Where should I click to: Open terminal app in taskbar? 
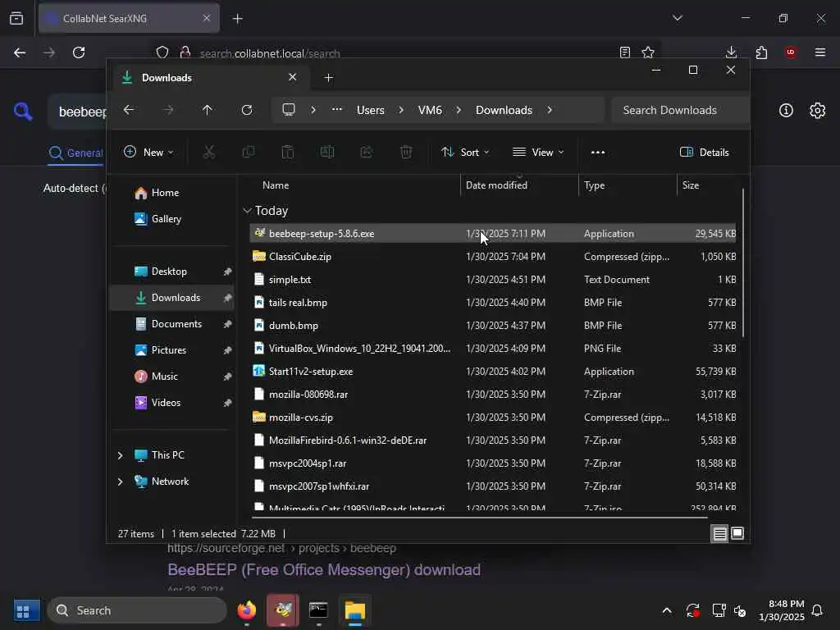pyautogui.click(x=319, y=610)
